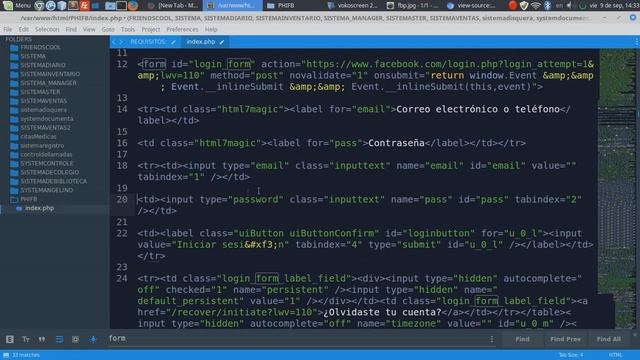Open the File menu
This screenshot has width=640, height=360.
8,29
